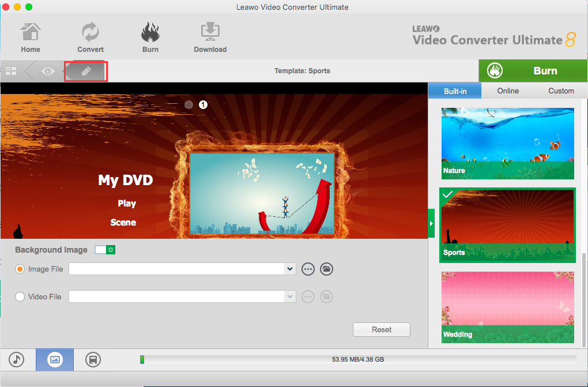The image size is (588, 387).
Task: Select the Sports template thumbnail
Action: coord(507,225)
